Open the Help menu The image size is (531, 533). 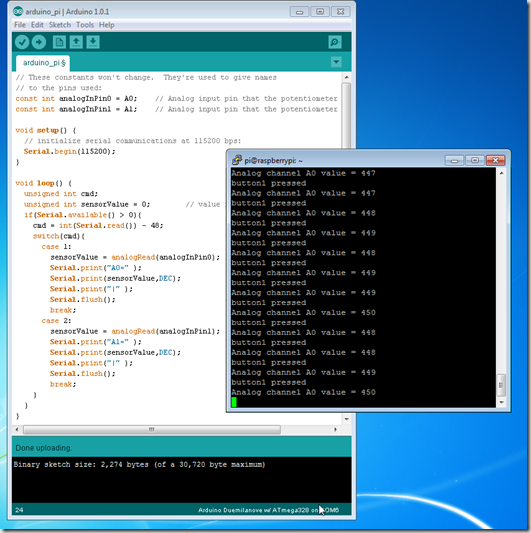point(106,25)
